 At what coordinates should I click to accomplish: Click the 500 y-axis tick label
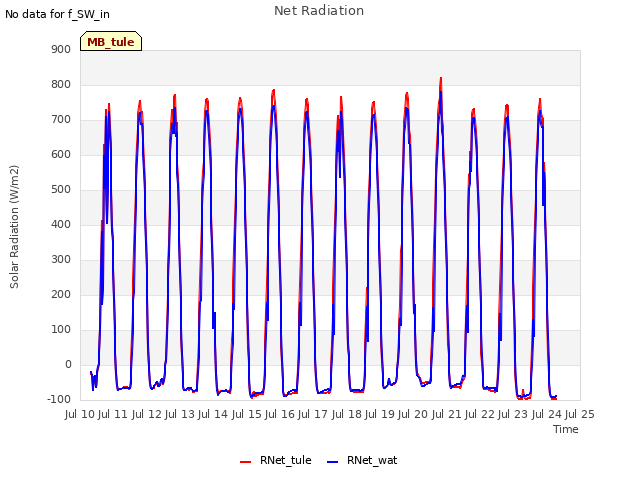tap(61, 189)
